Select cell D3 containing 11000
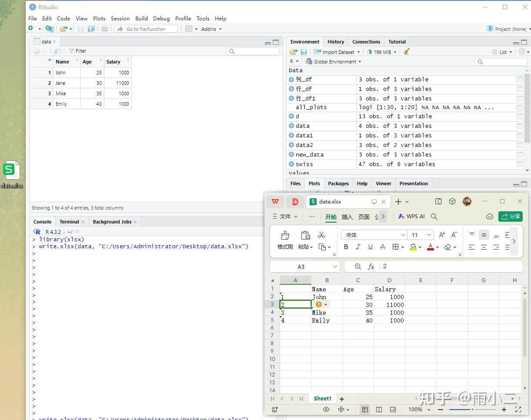This screenshot has height=420, width=531. (389, 305)
